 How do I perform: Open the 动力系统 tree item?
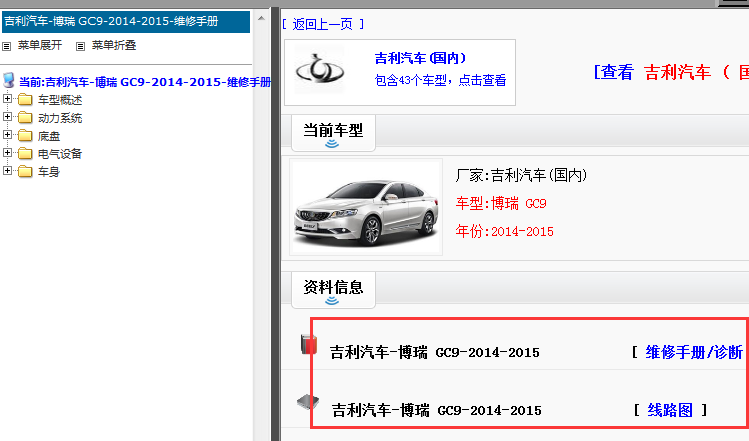pos(60,118)
